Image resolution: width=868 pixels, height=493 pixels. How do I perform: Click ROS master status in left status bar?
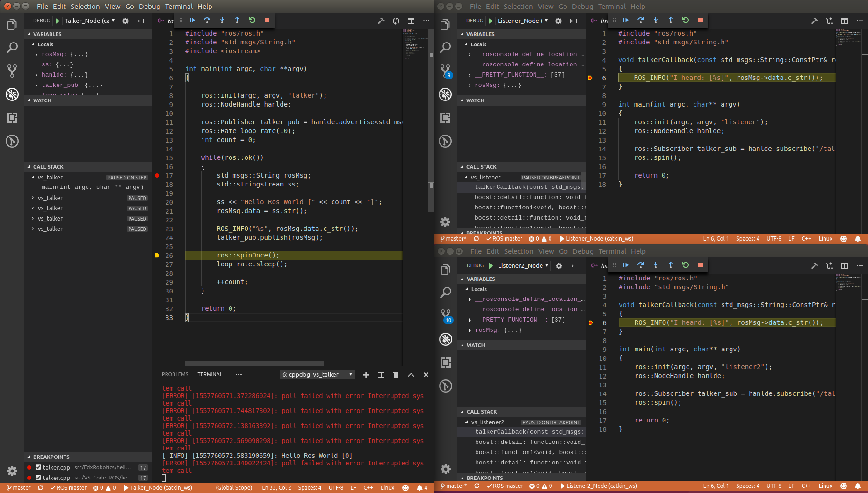[x=68, y=488]
